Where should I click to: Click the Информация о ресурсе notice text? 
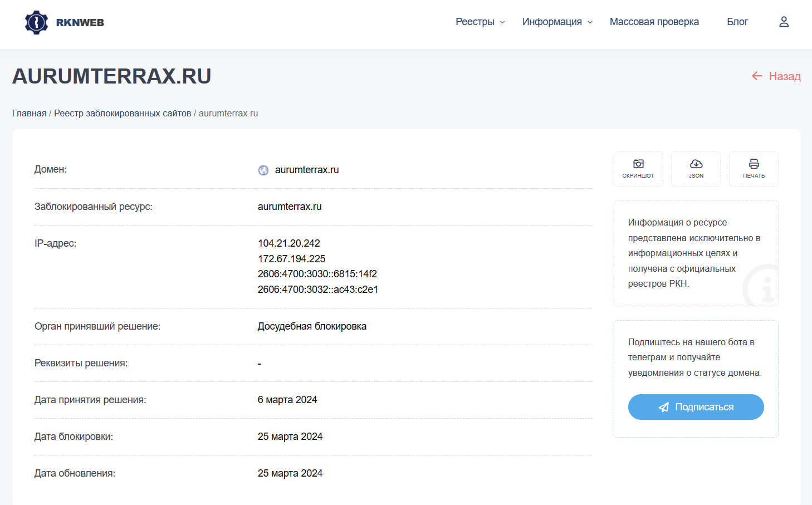point(694,253)
